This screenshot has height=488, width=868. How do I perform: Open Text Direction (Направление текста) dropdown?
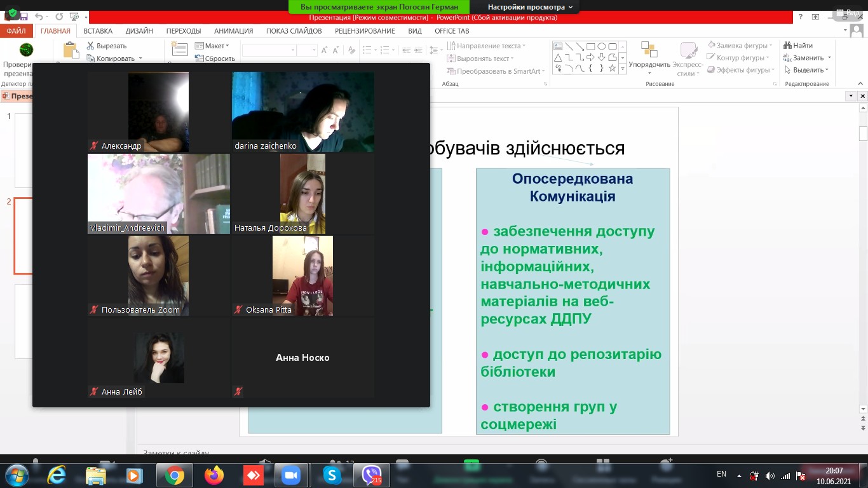(487, 46)
